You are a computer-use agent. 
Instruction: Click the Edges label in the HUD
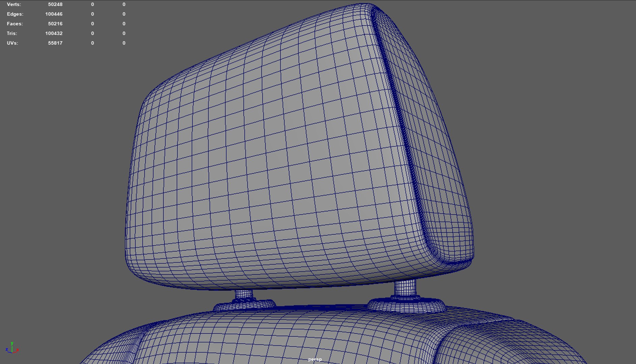tap(15, 14)
